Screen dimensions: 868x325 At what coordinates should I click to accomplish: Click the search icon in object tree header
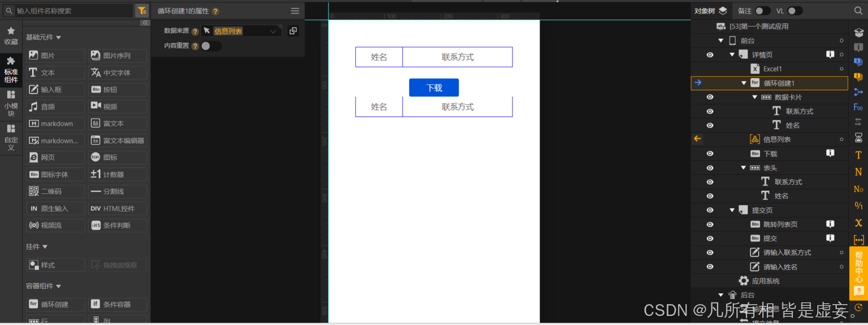858,10
